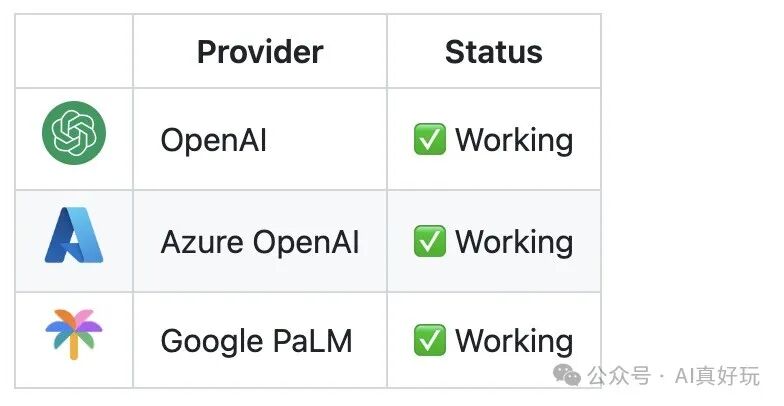Click the AI真好玩 watermark text
The image size is (784, 406).
click(717, 376)
